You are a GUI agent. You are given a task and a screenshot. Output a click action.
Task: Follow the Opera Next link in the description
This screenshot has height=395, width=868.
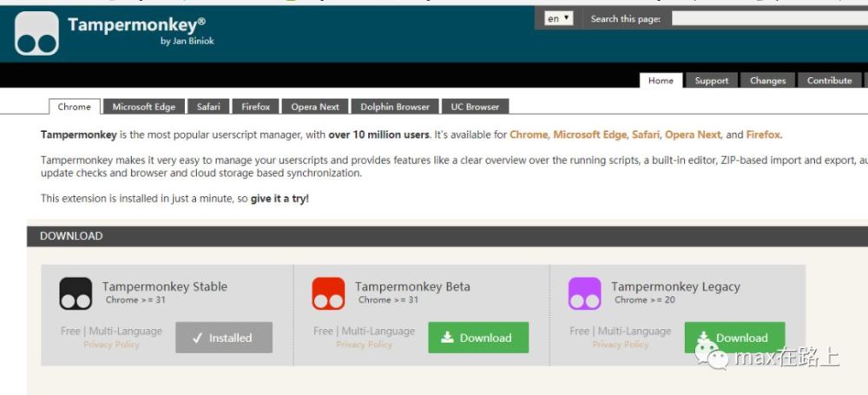tap(693, 135)
